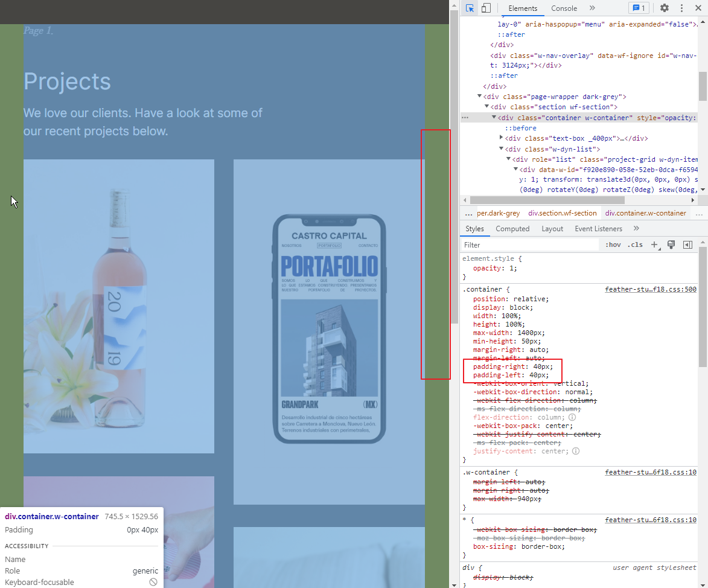Viewport: 708px width, 588px height.
Task: Select the ::before pseudo-element row
Action: click(521, 128)
